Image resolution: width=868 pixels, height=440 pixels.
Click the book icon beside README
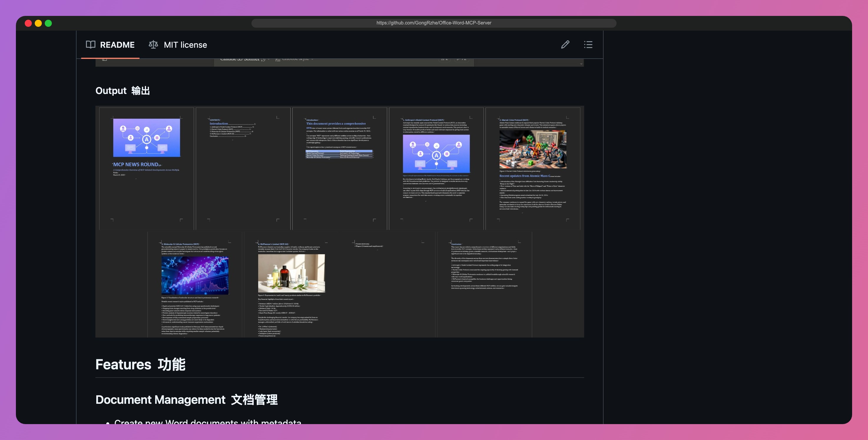(x=91, y=44)
